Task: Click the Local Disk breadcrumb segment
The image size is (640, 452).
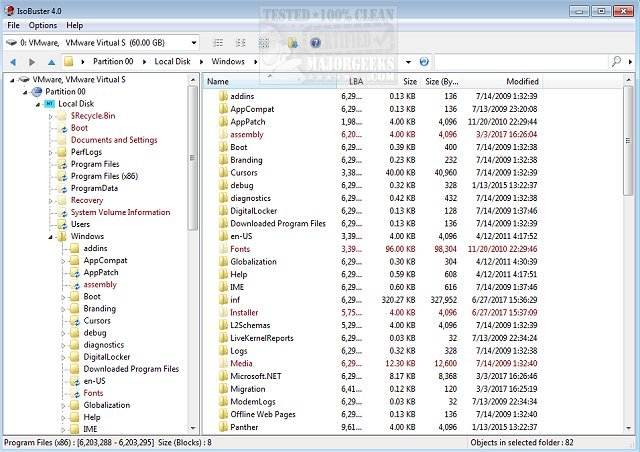Action: 172,62
